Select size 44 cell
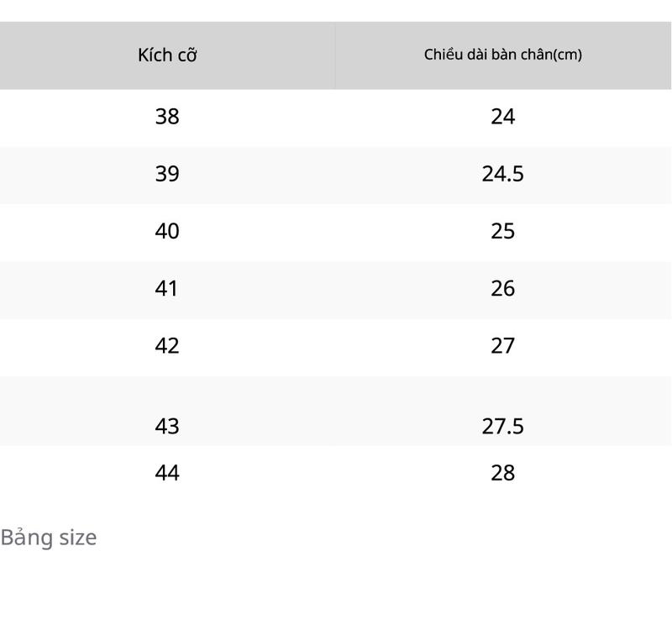This screenshot has height=630, width=672. (x=167, y=473)
